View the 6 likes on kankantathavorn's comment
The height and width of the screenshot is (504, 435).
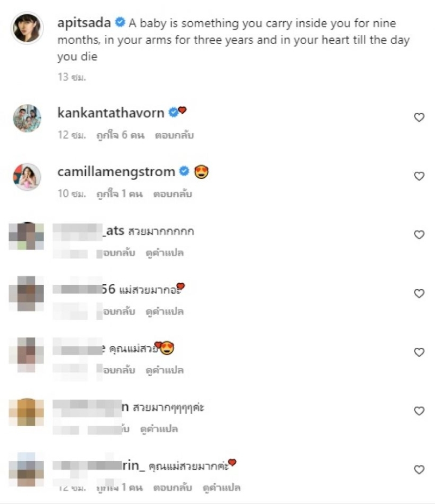pyautogui.click(x=120, y=135)
